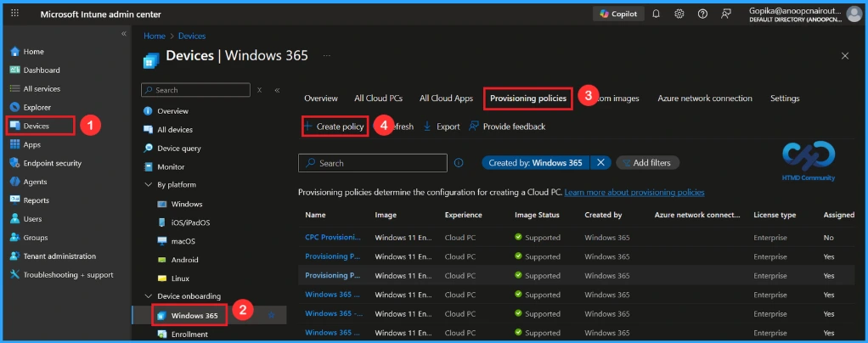Screen dimensions: 868x343
Task: Click the Home breadcrumb link
Action: [155, 36]
